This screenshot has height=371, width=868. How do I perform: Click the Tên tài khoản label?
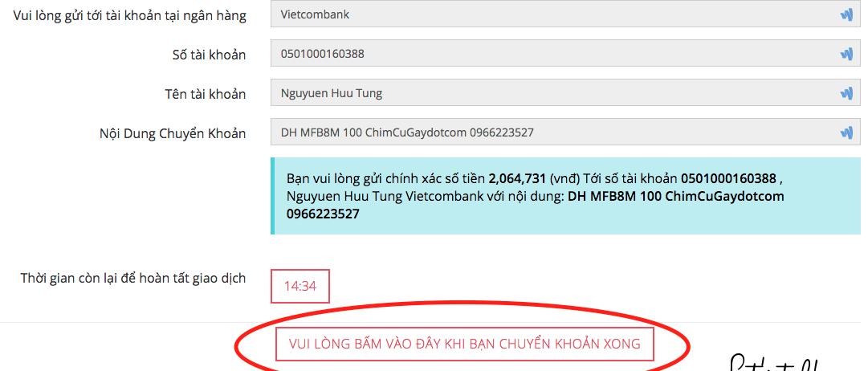[205, 94]
